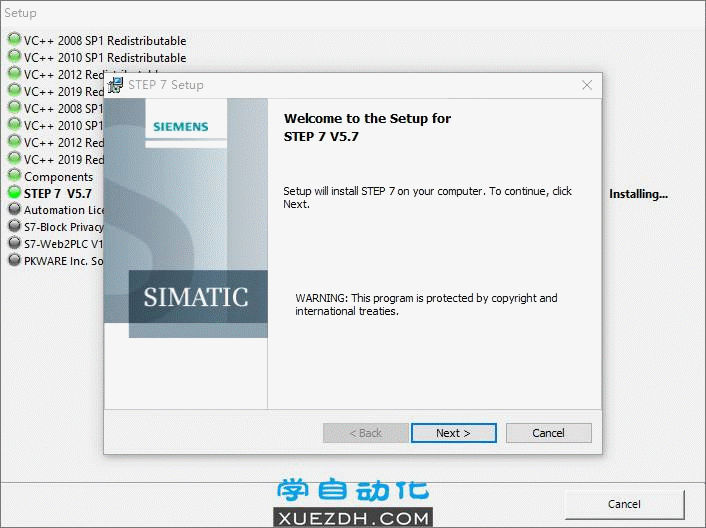The width and height of the screenshot is (706, 528).
Task: Click the SIMATIC banner
Action: click(198, 297)
